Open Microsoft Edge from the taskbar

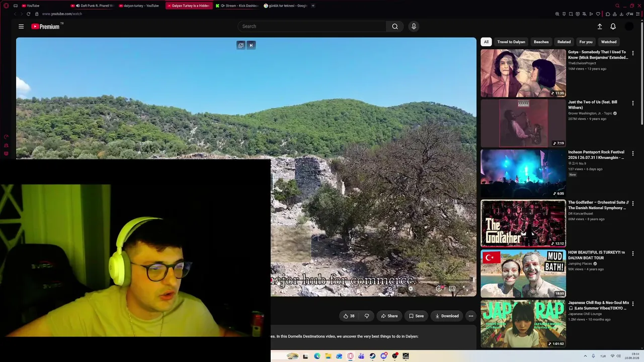[317, 356]
